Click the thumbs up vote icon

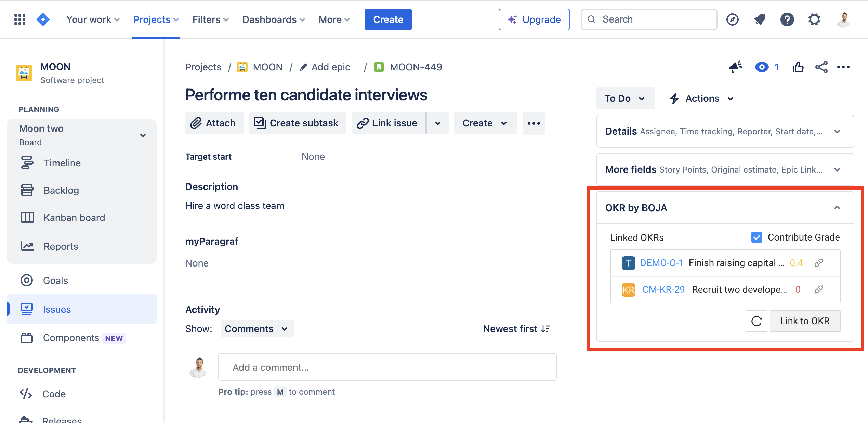pyautogui.click(x=798, y=67)
